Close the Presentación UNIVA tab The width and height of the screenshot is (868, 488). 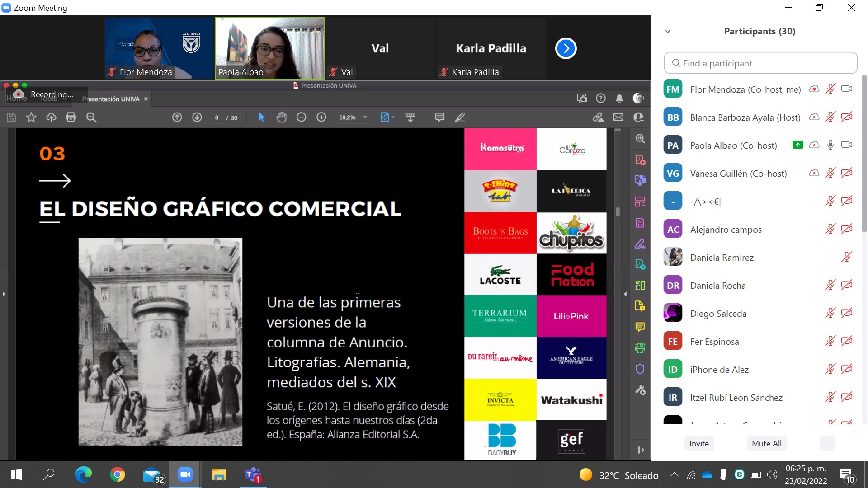146,99
